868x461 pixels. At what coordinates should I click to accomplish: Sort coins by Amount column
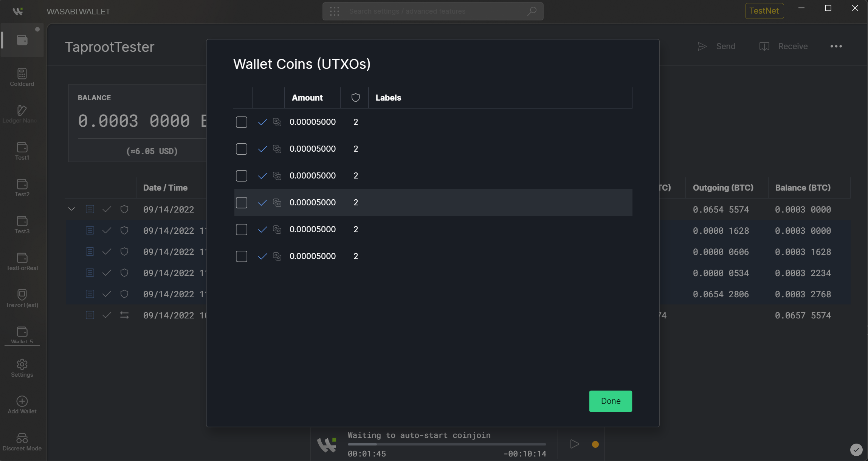[307, 98]
